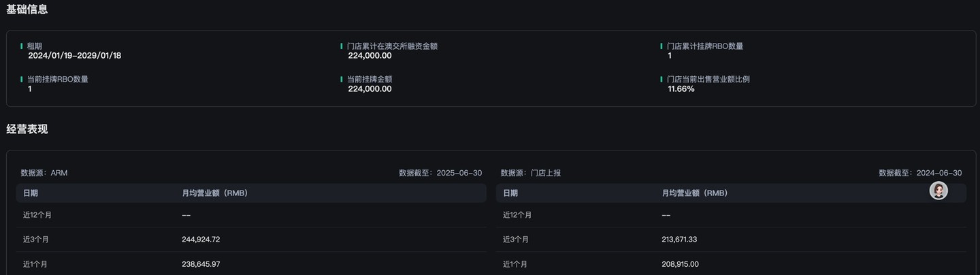
Task: Click the green marker beside 租期
Action: (x=22, y=46)
